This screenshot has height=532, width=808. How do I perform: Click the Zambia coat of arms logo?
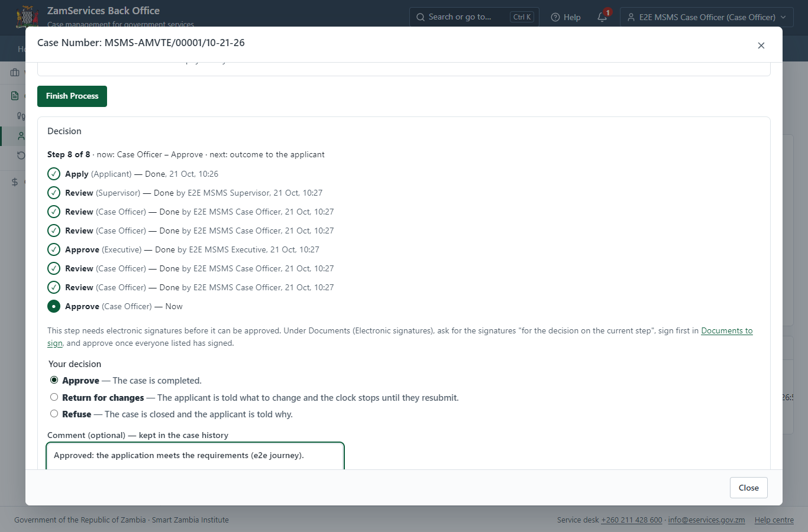27,17
